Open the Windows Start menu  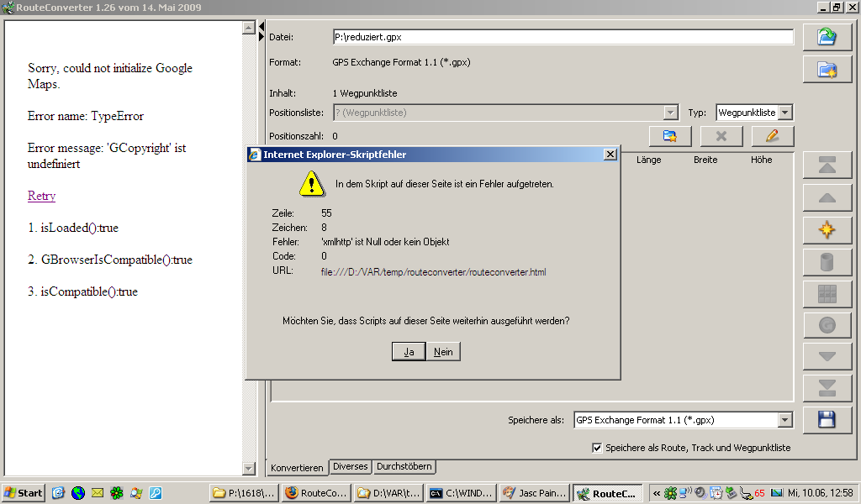click(24, 493)
